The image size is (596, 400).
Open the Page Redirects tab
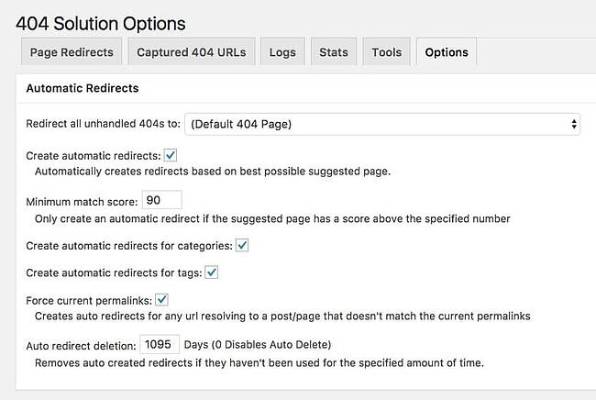click(x=71, y=52)
